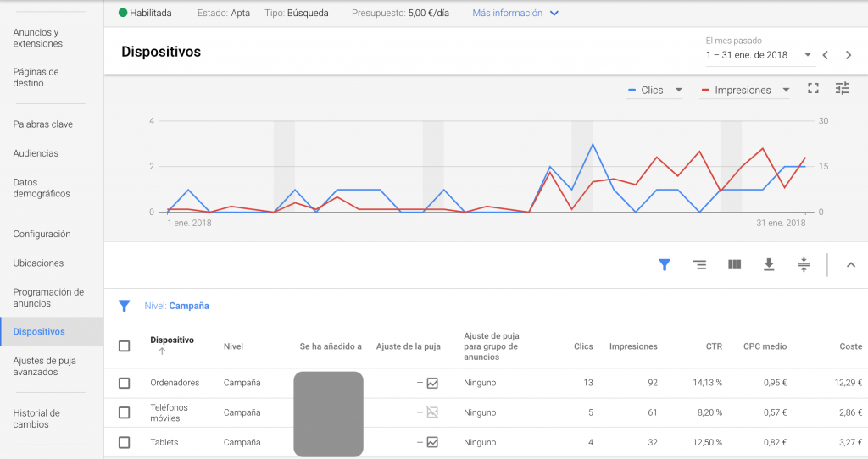This screenshot has height=459, width=868.
Task: Click the 14,13 % CTR value
Action: 708,383
